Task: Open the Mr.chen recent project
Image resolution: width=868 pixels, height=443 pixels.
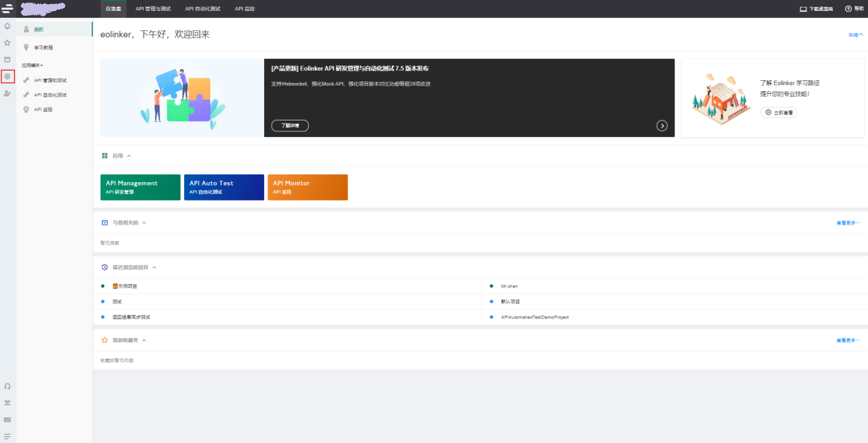Action: (510, 286)
